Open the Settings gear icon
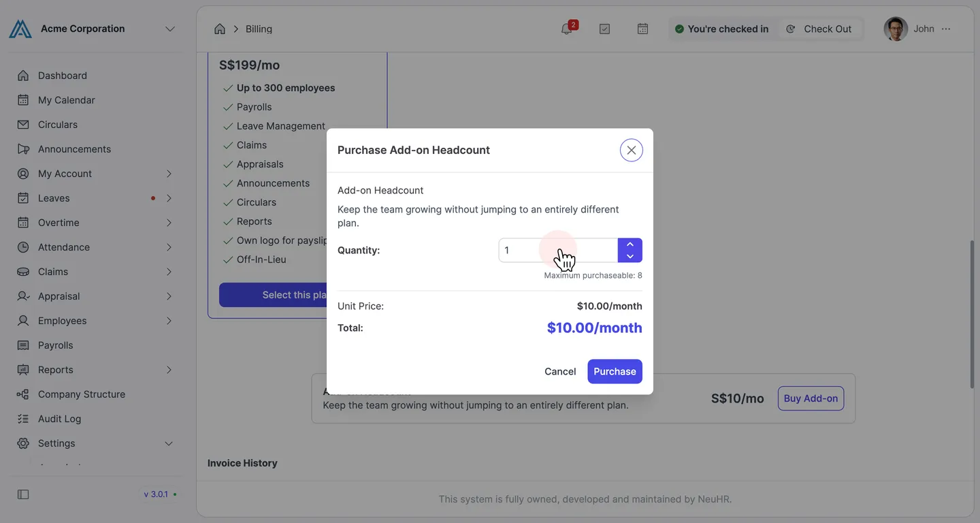The height and width of the screenshot is (523, 980). [23, 443]
